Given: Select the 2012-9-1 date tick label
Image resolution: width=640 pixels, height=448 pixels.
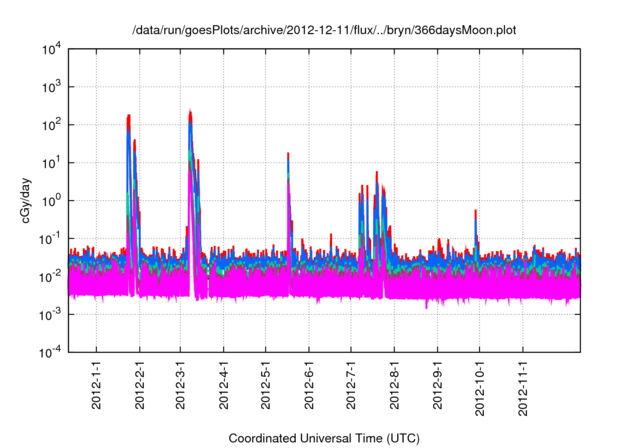Looking at the screenshot, I should click(x=437, y=389).
